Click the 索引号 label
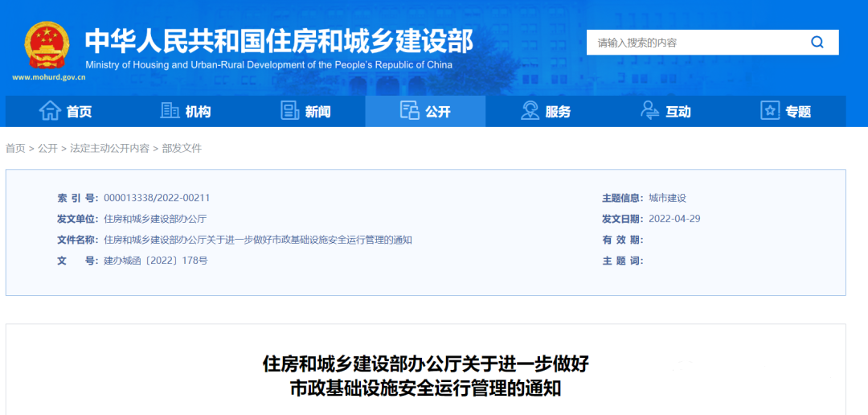 pos(78,198)
